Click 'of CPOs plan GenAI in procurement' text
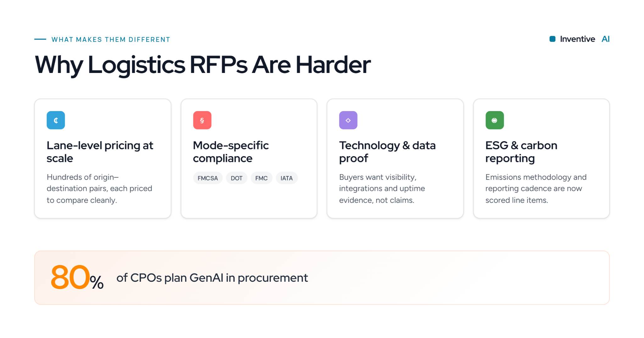Image resolution: width=644 pixels, height=338 pixels. pos(212,278)
